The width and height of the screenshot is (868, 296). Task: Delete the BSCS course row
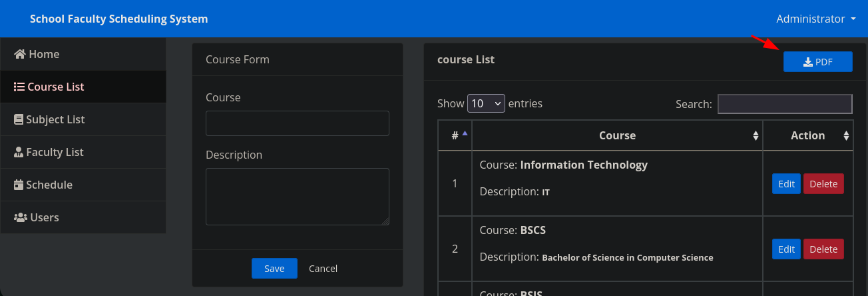pos(823,249)
